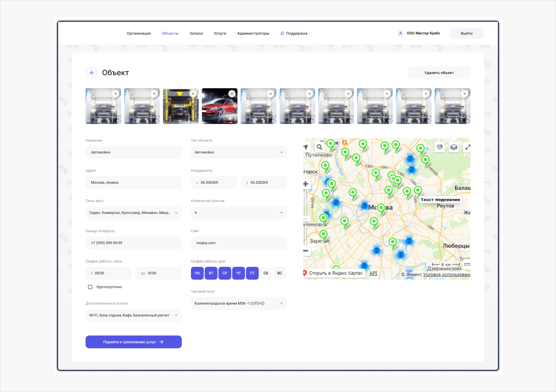
Task: Zoom out on the map
Action: pos(306,251)
